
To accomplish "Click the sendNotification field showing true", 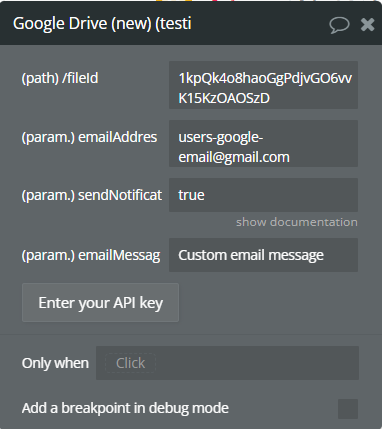I will (x=263, y=195).
